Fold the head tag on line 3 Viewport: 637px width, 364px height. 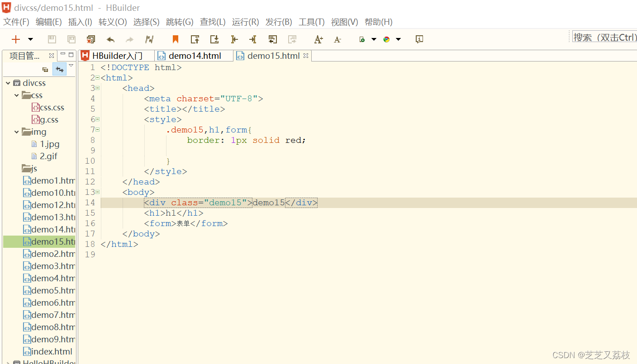[x=97, y=88]
